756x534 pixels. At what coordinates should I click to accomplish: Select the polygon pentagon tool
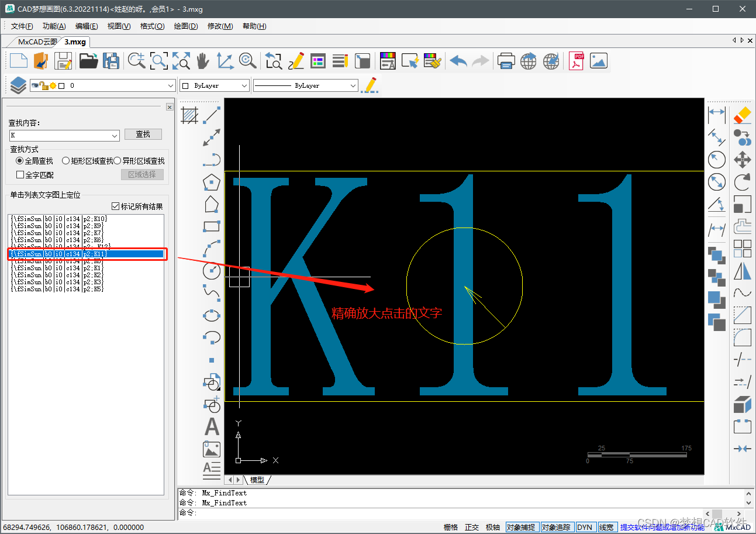[x=211, y=182]
